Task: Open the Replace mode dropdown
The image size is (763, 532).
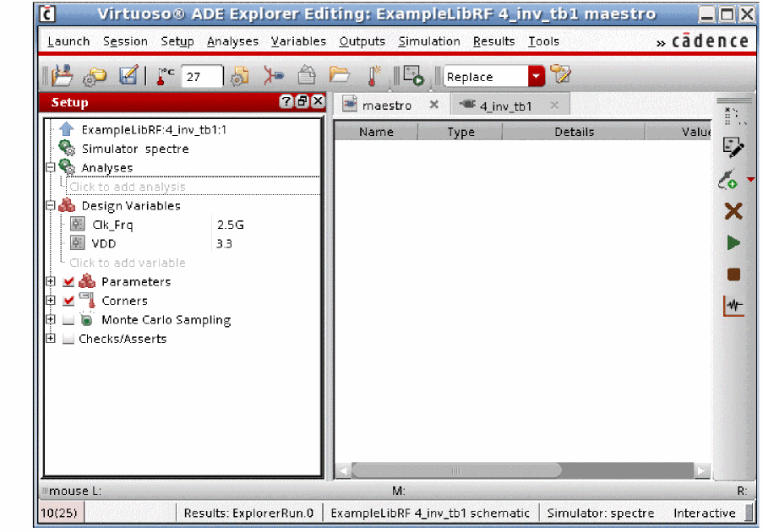Action: pyautogui.click(x=537, y=77)
